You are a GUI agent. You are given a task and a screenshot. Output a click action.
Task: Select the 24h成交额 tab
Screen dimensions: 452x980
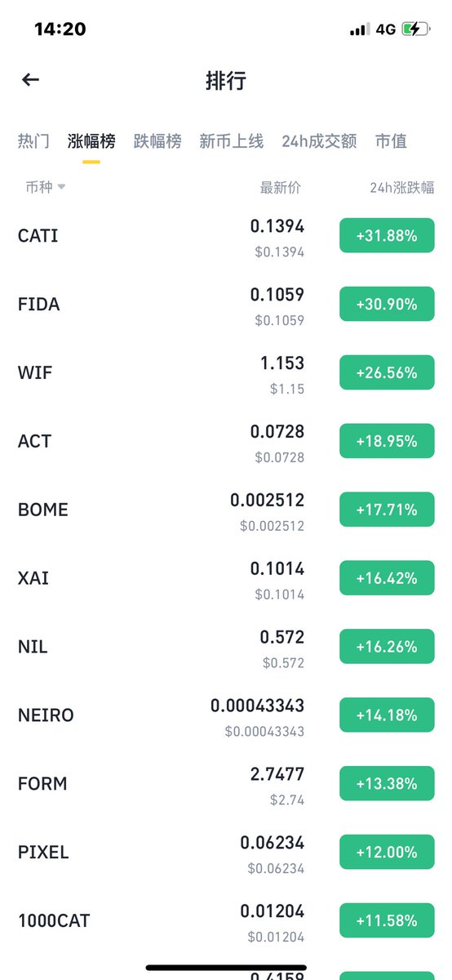click(319, 141)
